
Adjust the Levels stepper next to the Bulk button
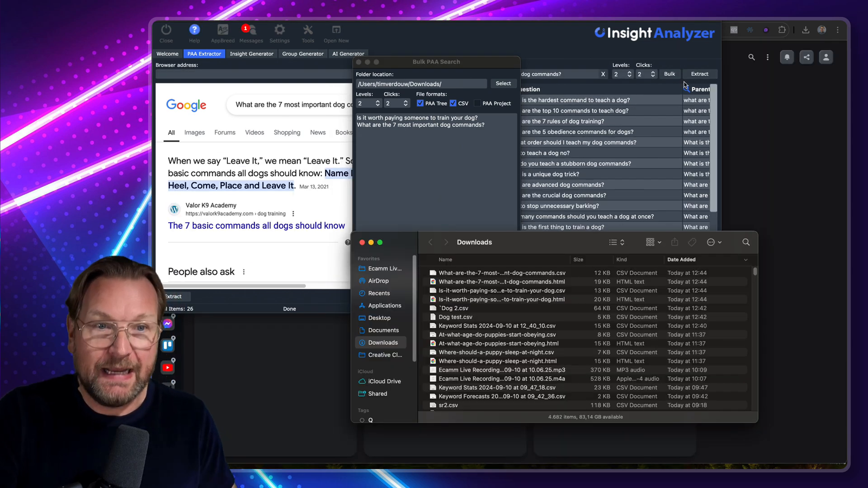pyautogui.click(x=629, y=74)
